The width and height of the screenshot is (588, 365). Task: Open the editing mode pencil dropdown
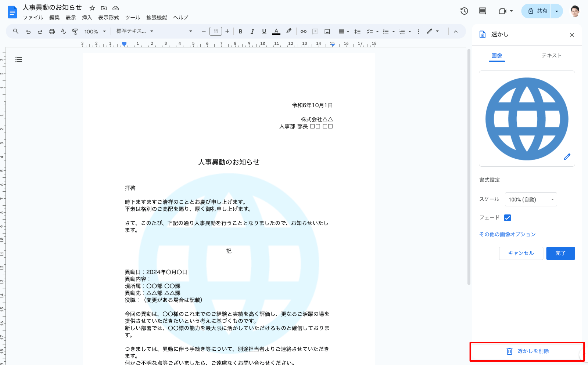tap(433, 32)
